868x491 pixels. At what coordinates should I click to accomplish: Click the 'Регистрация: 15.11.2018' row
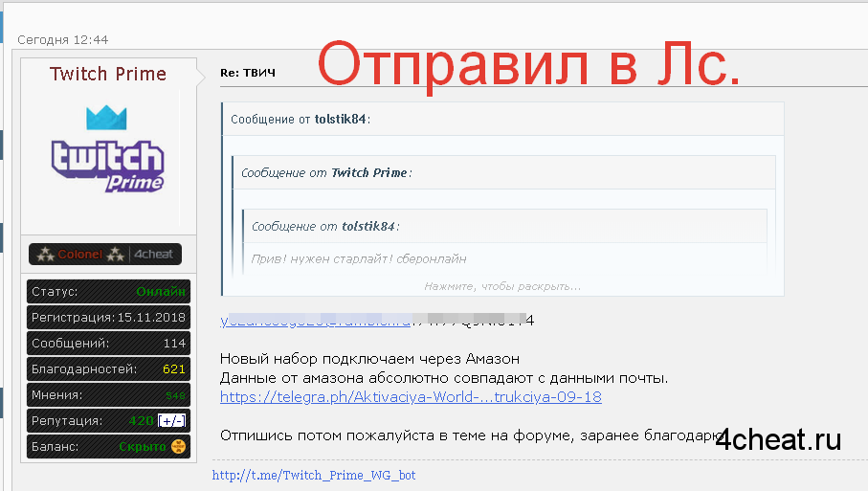click(x=108, y=317)
